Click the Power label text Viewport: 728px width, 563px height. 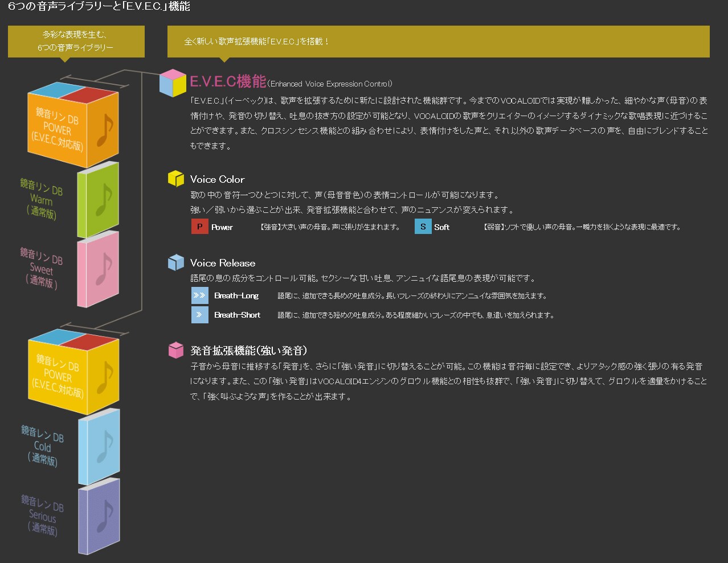[x=222, y=227]
